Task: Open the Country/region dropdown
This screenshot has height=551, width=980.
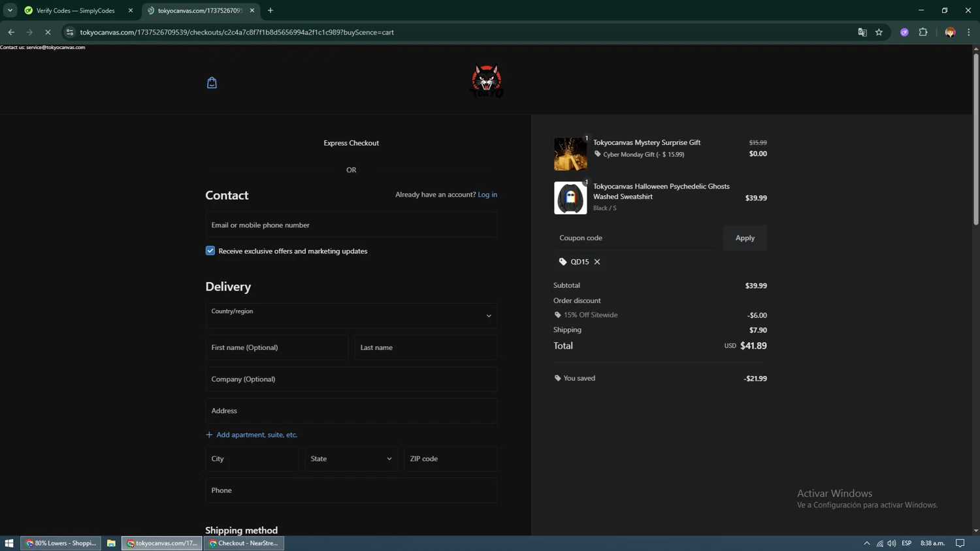Action: [351, 316]
